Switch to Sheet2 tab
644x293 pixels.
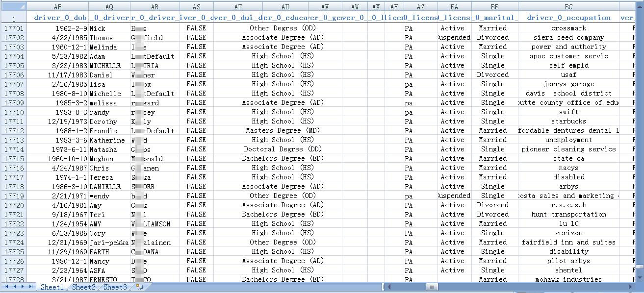(x=83, y=287)
